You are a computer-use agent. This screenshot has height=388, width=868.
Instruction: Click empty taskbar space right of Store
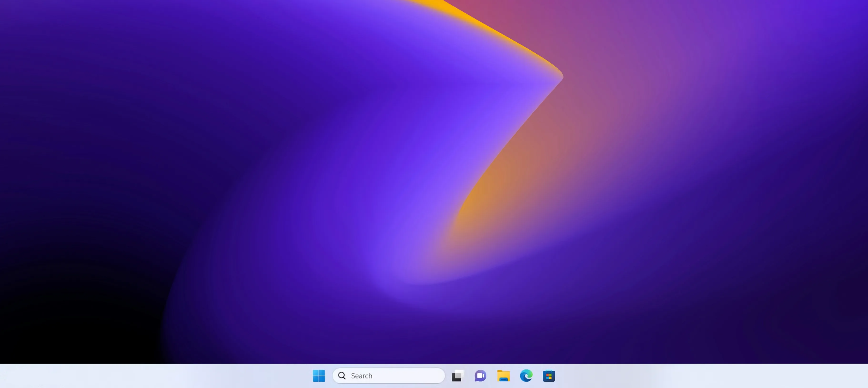[x=708, y=376]
